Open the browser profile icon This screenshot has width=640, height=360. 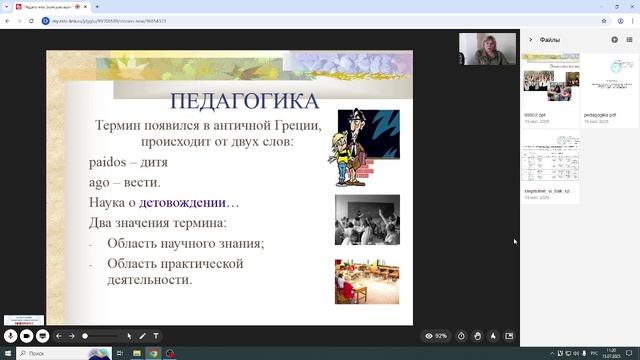coord(620,21)
